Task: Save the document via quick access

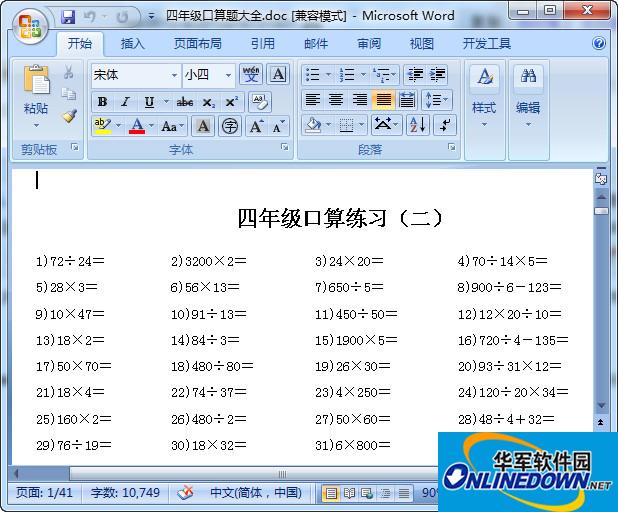Action: (68, 17)
